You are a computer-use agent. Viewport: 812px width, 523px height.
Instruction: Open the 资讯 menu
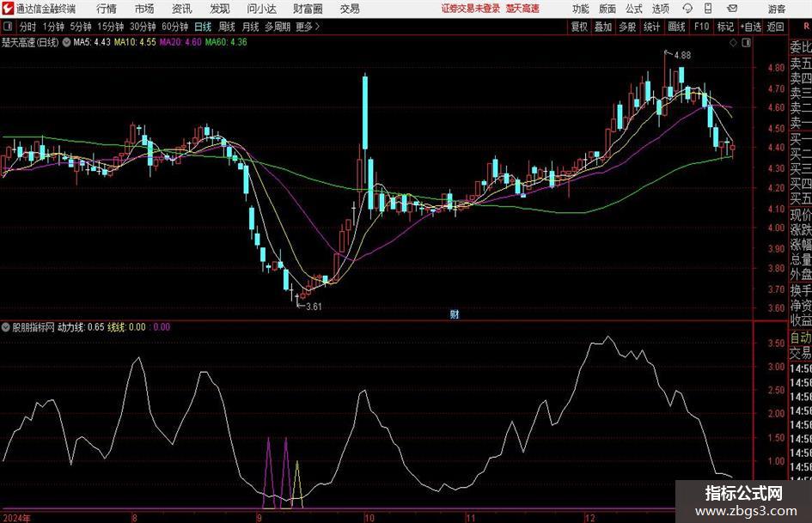(x=182, y=9)
